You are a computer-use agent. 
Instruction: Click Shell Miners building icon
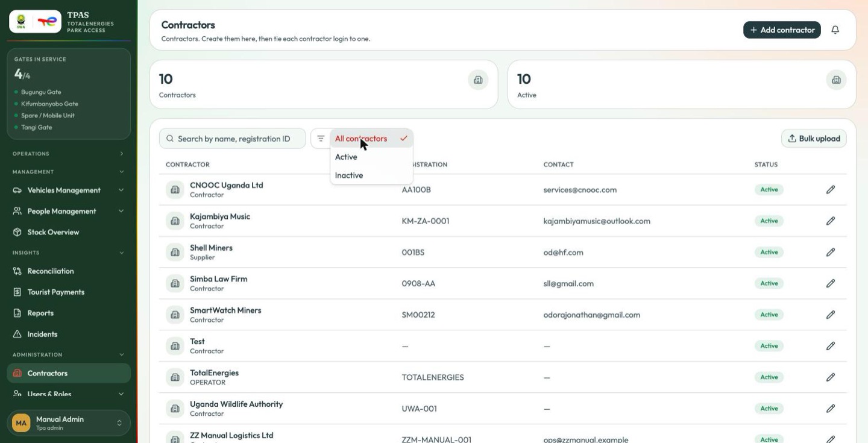click(x=175, y=253)
